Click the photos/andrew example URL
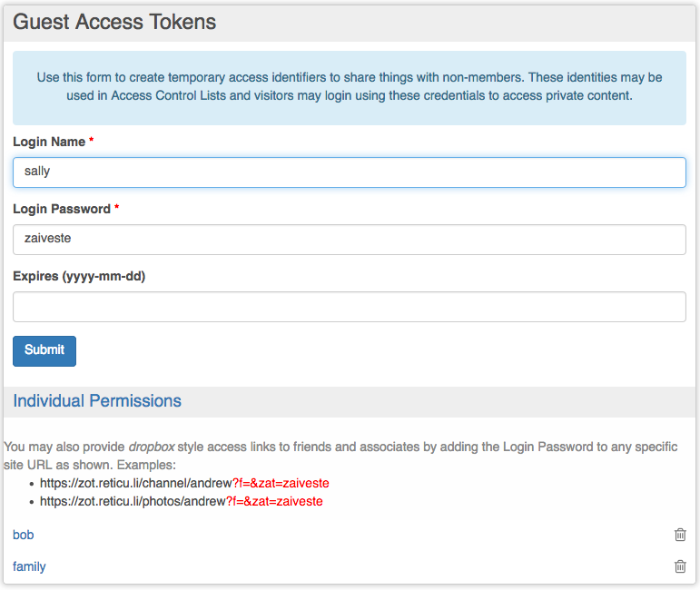700x590 pixels. (182, 501)
